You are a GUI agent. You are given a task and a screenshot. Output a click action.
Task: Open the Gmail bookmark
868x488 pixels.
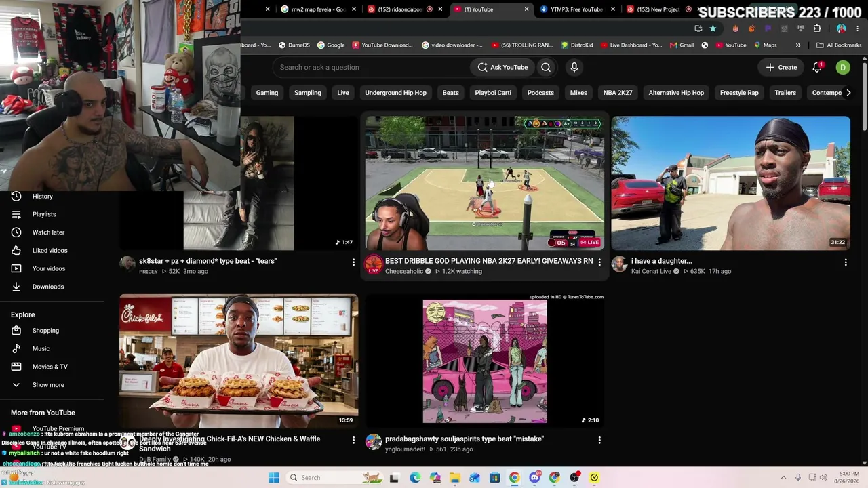682,45
